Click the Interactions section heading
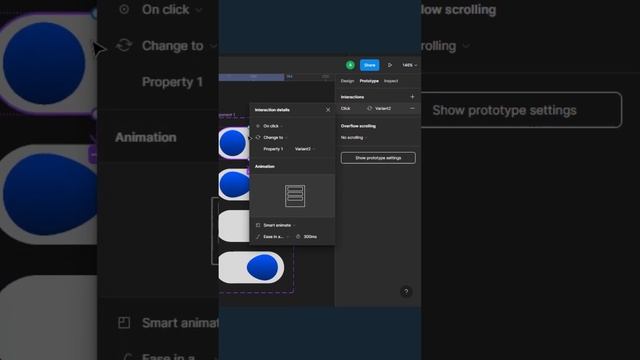 tap(352, 97)
